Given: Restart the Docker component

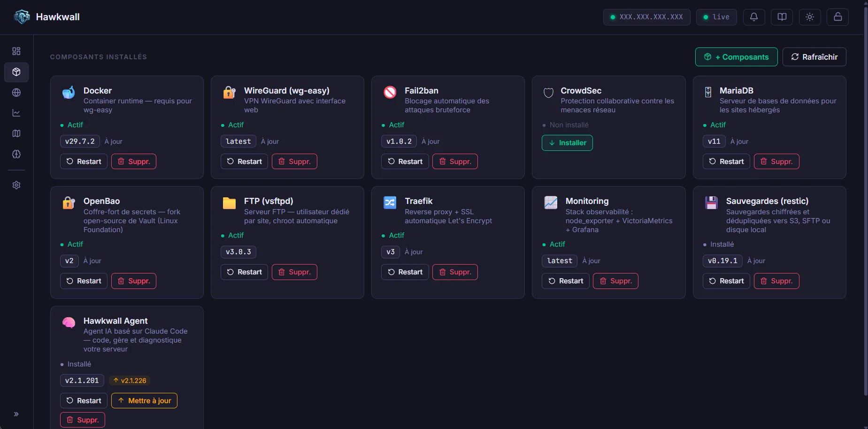Looking at the screenshot, I should click(84, 162).
